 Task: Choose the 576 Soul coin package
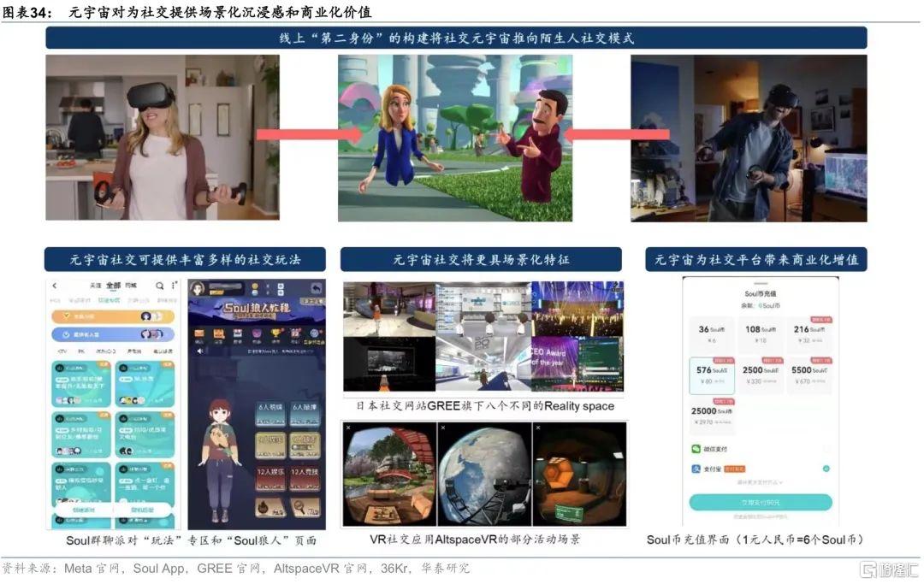pos(711,376)
